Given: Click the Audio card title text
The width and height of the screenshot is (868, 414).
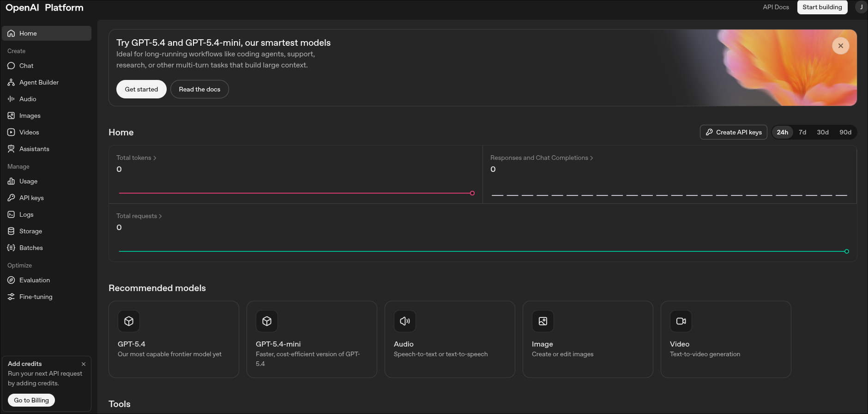Looking at the screenshot, I should (404, 344).
